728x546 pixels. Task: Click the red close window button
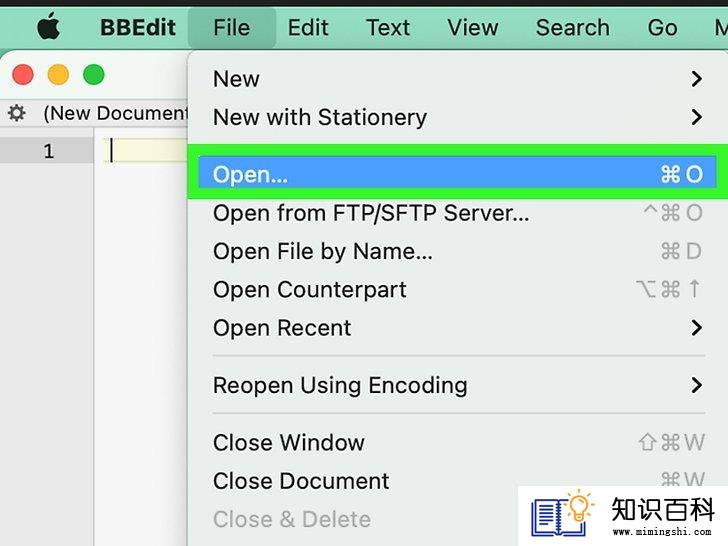pos(23,75)
